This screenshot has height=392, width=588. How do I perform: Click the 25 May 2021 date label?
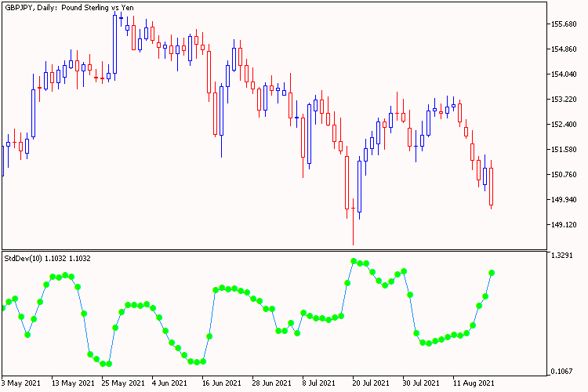coord(123,383)
